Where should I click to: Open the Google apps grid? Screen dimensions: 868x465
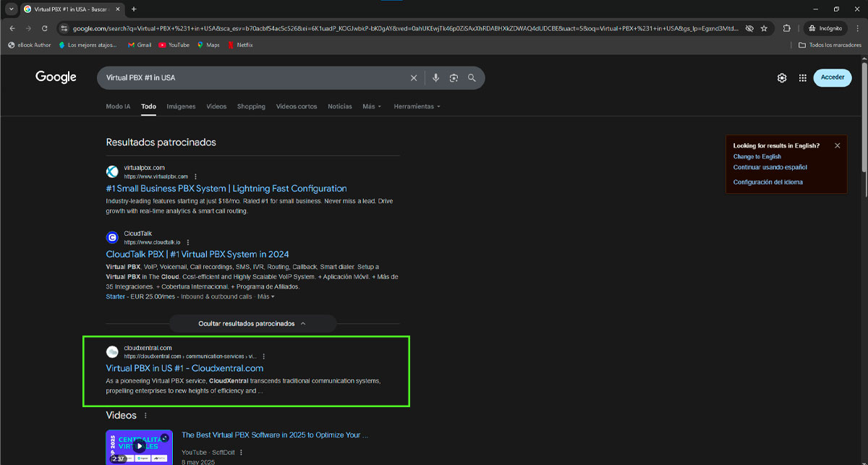803,78
